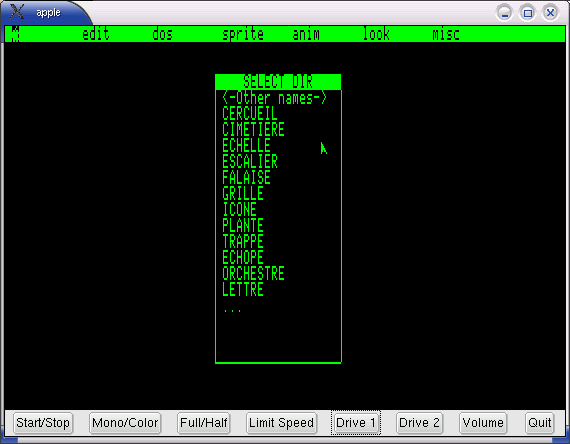
Task: Open the misc menu
Action: click(446, 34)
